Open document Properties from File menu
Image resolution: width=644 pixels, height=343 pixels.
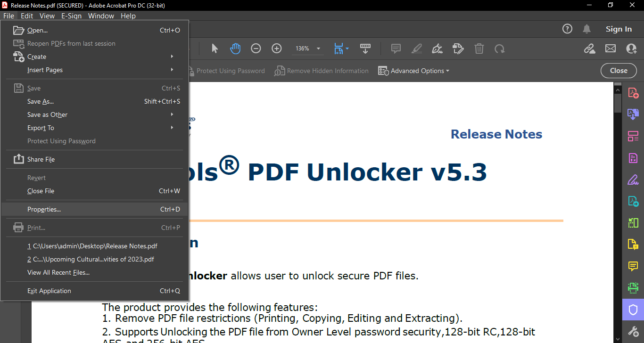coord(94,209)
